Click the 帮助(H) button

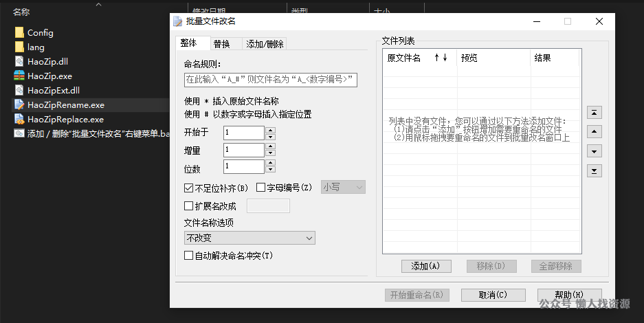pos(569,295)
